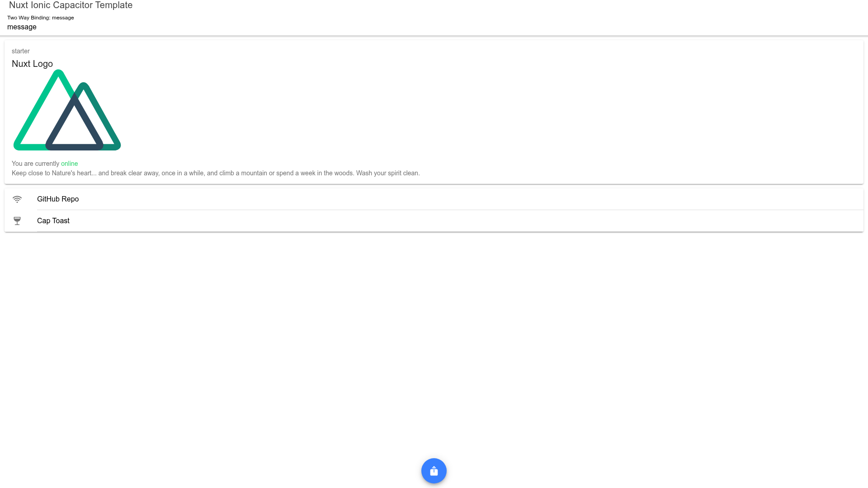The height and width of the screenshot is (488, 868).
Task: Click the green 'online' status word
Action: coord(69,164)
